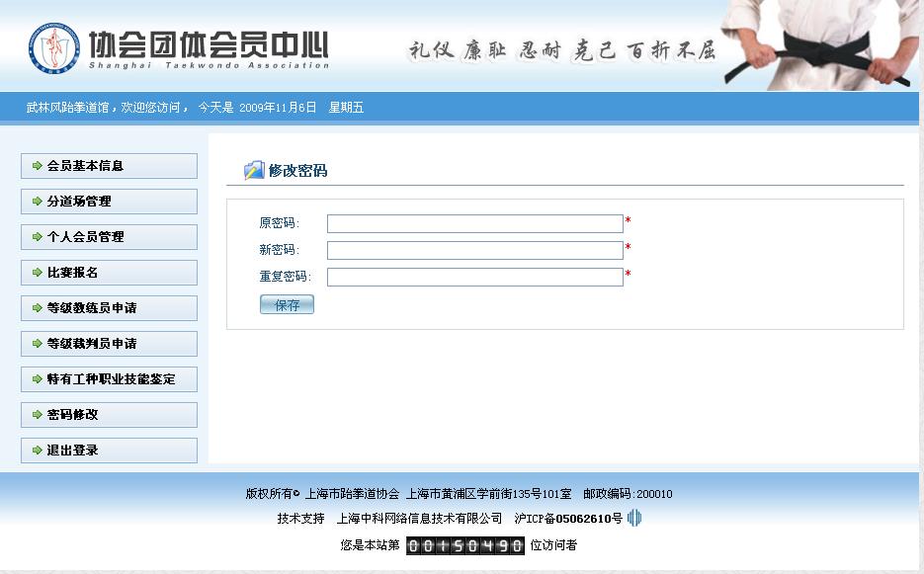This screenshot has height=574, width=924.
Task: Click 上海市黄浦区学前街135号101室 address text
Action: tap(488, 494)
